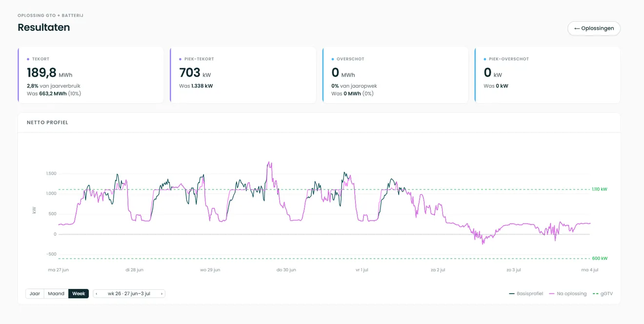
Task: Select the Maand time range
Action: (56, 294)
